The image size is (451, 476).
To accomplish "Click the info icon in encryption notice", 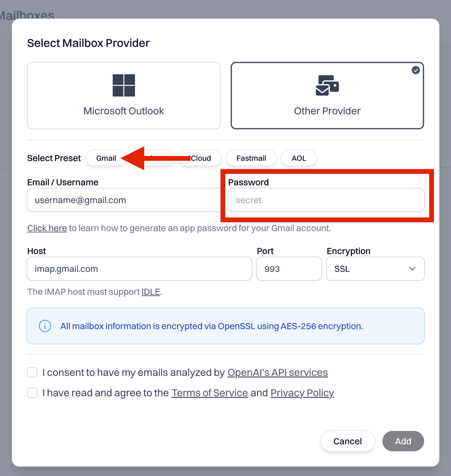I will (x=45, y=326).
